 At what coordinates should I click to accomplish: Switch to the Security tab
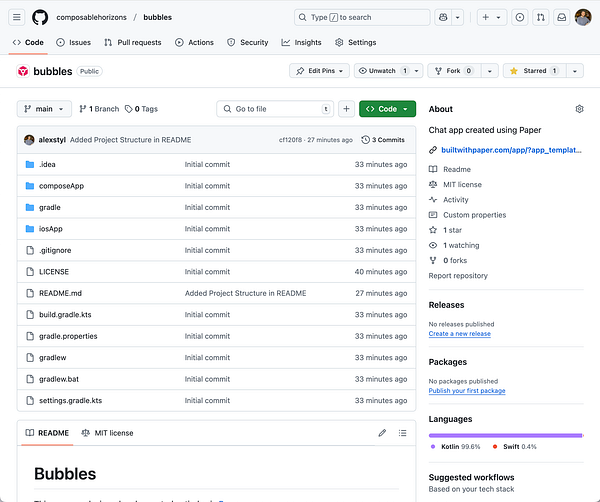click(x=248, y=42)
